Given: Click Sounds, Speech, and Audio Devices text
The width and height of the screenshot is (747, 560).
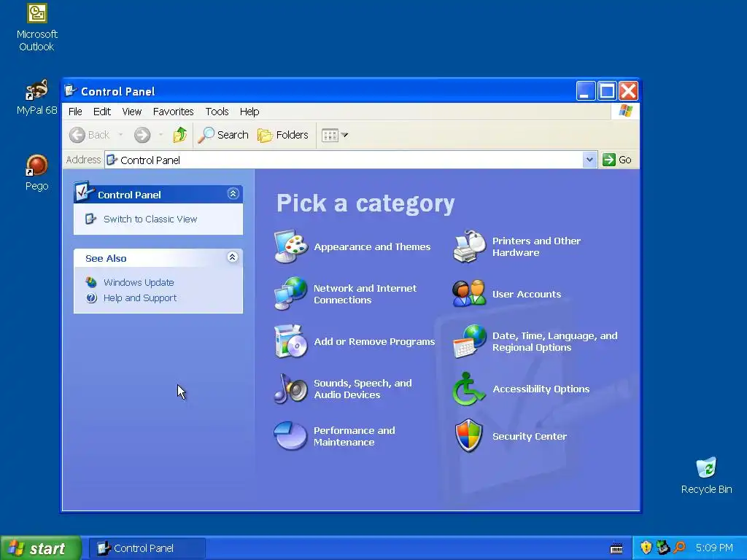Looking at the screenshot, I should pyautogui.click(x=363, y=389).
